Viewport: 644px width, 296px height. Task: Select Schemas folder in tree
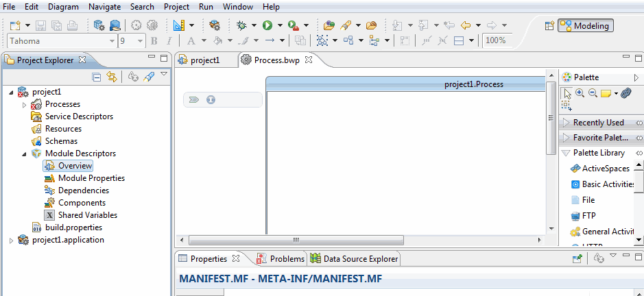(x=61, y=141)
